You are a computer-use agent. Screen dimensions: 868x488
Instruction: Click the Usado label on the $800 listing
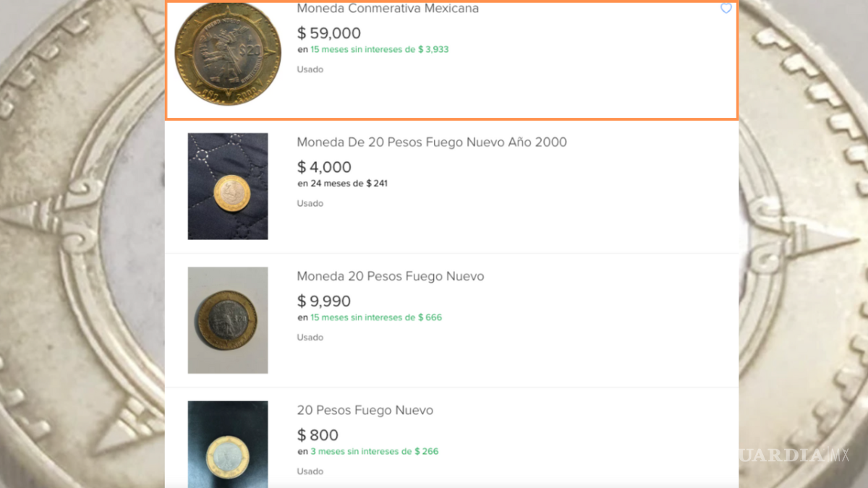tap(310, 471)
